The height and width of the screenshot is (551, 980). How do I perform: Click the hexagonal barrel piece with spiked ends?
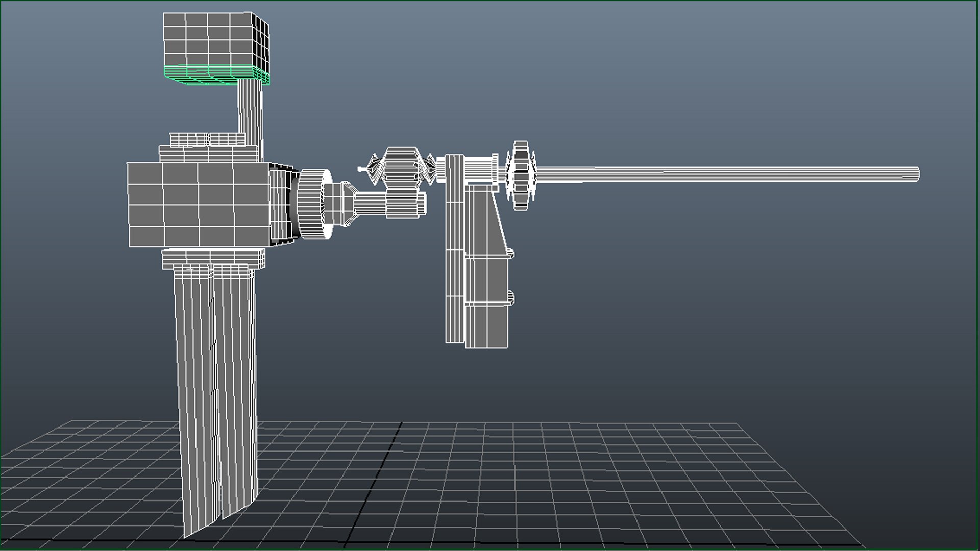tap(402, 168)
